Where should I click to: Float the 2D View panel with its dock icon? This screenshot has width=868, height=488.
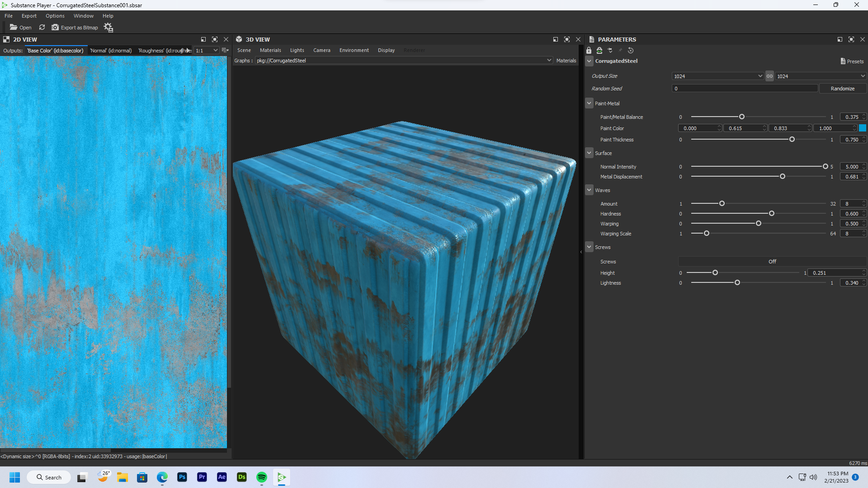pos(203,40)
